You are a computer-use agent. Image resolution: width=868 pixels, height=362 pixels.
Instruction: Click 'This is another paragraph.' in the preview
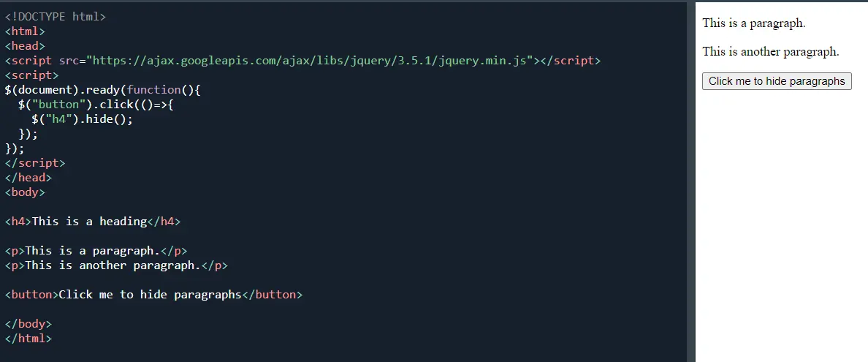tap(770, 52)
